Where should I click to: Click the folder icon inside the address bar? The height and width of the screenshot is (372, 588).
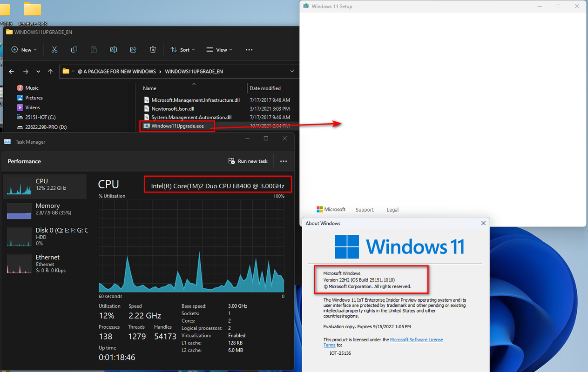pos(66,71)
